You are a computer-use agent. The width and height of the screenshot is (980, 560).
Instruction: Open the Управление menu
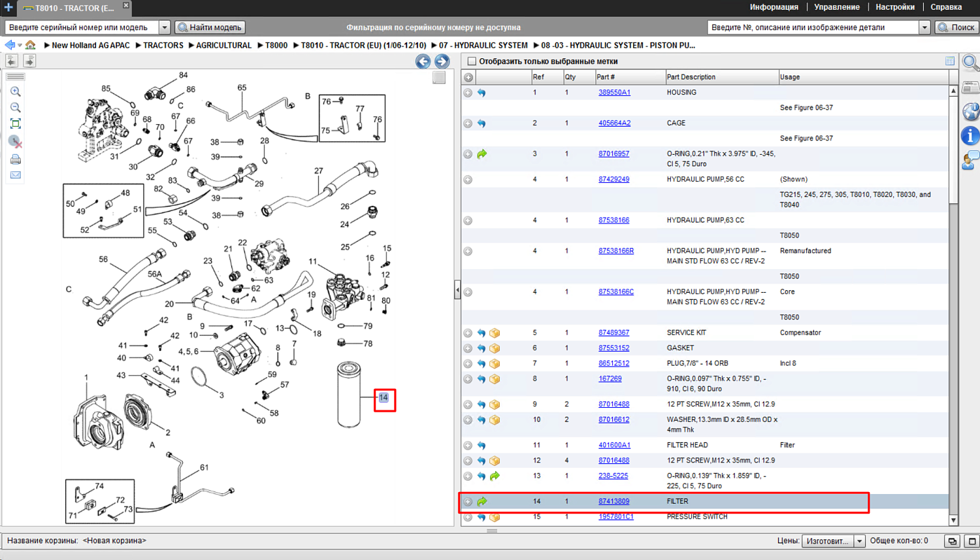tap(837, 7)
